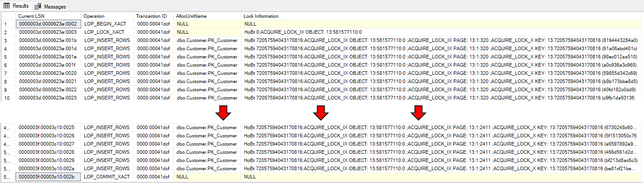Click LOP_INSERT_ROWS in row 0000003f:00003c10:002a

[108, 168]
